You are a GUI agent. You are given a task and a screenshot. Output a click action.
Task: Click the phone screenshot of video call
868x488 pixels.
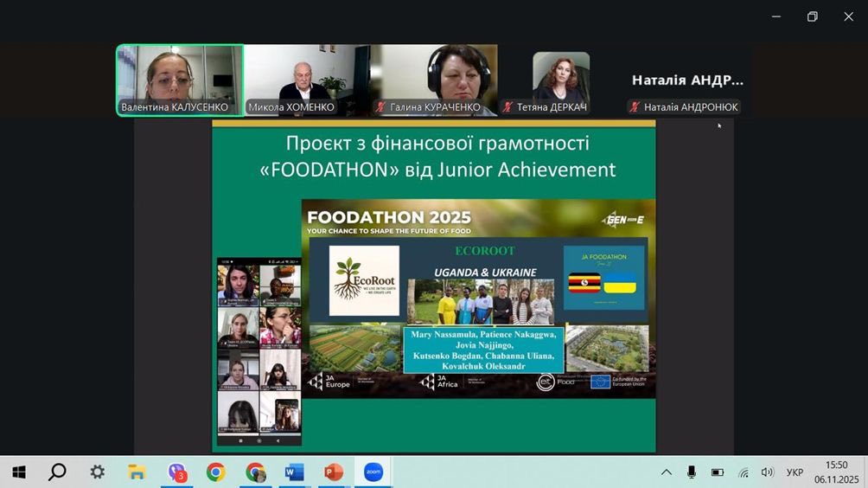coord(259,351)
